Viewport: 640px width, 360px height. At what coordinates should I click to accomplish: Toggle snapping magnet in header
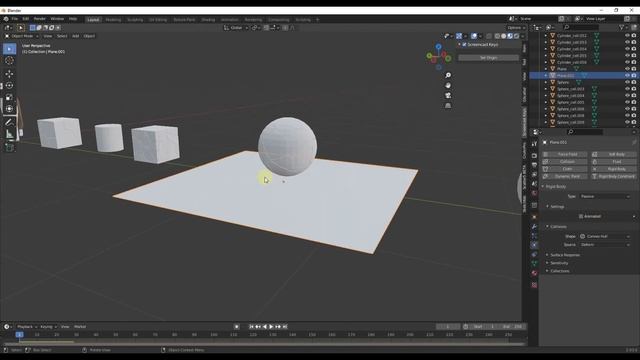click(266, 28)
